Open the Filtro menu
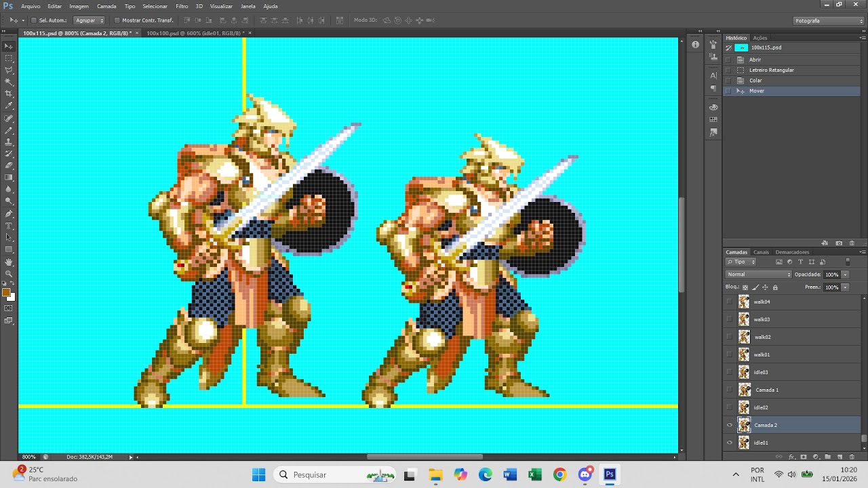Viewport: 868px width, 488px height. point(182,6)
